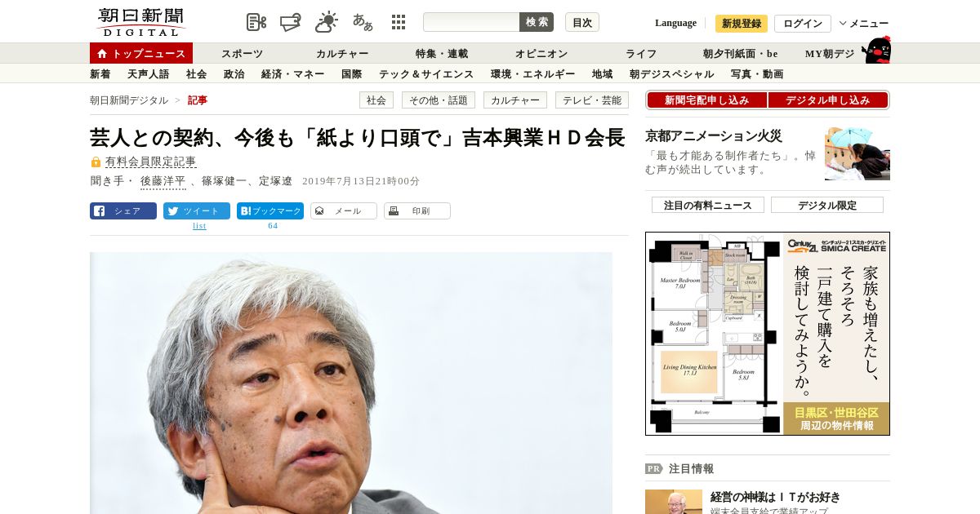Open 国際 in the sub navigation
The width and height of the screenshot is (980, 514).
tap(352, 74)
